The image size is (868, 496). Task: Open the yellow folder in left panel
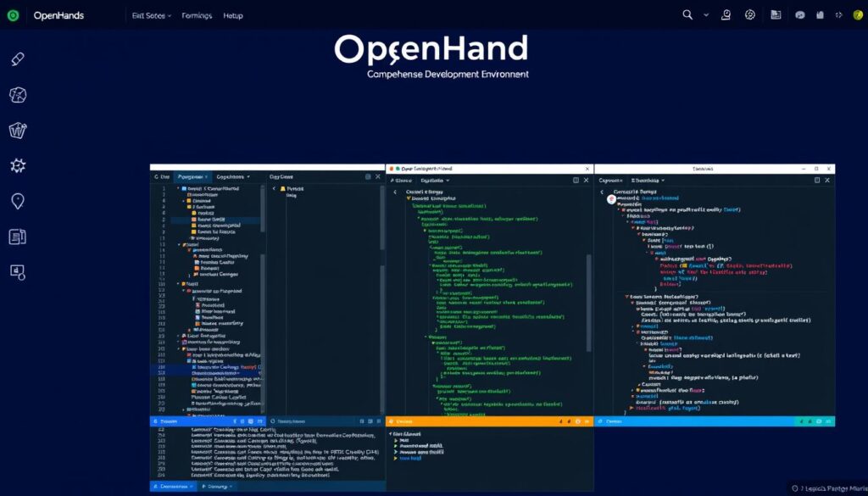[x=283, y=189]
